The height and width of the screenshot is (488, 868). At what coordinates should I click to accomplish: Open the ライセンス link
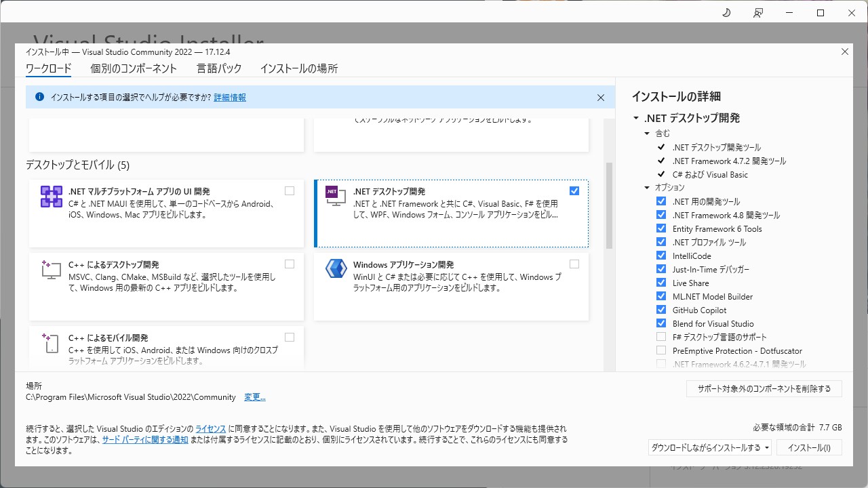(x=210, y=429)
